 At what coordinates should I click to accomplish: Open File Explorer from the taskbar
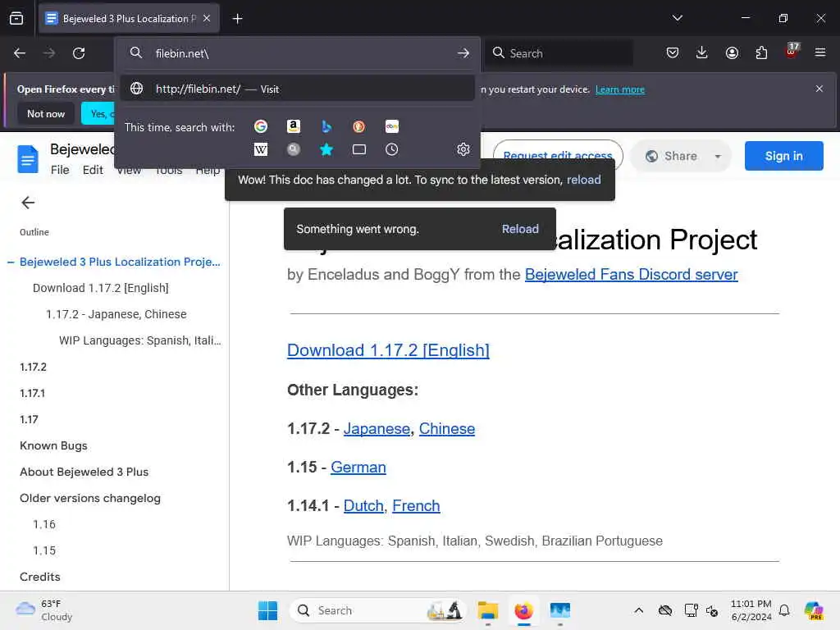[488, 610]
